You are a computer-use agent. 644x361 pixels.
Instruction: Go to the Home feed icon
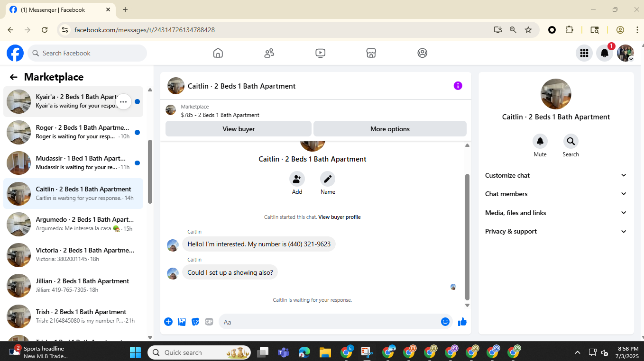(218, 53)
